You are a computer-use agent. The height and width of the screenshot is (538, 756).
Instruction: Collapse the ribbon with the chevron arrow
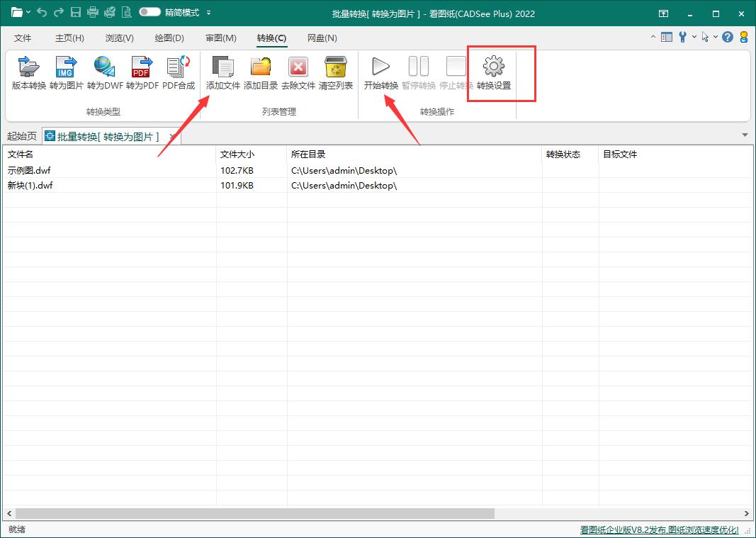(653, 38)
